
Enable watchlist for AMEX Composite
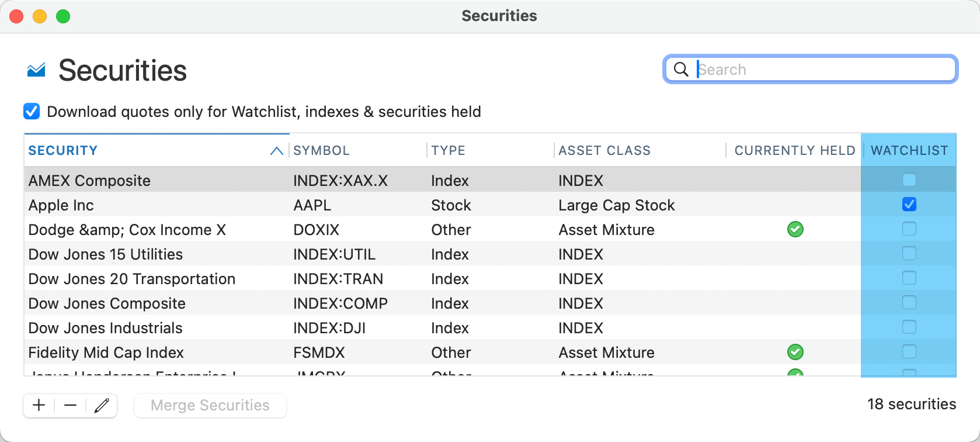(x=909, y=180)
